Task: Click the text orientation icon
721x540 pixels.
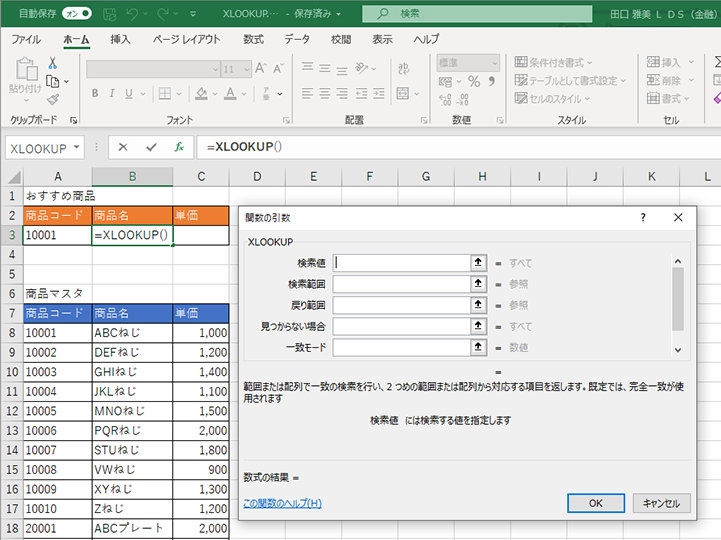Action: click(361, 68)
